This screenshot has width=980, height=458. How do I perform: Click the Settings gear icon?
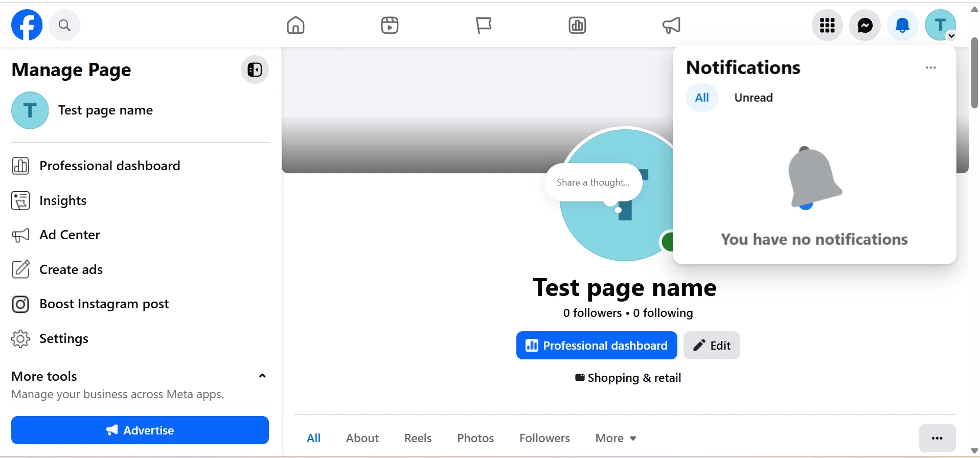click(20, 338)
